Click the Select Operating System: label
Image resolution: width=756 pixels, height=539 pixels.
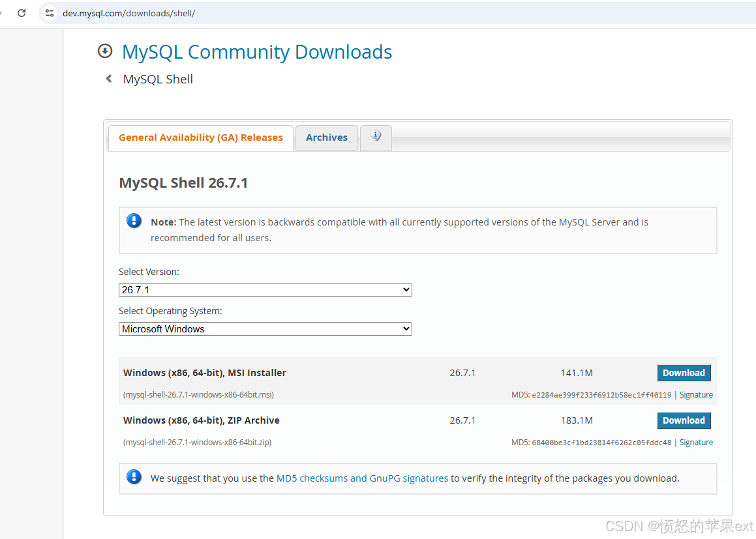click(x=170, y=311)
